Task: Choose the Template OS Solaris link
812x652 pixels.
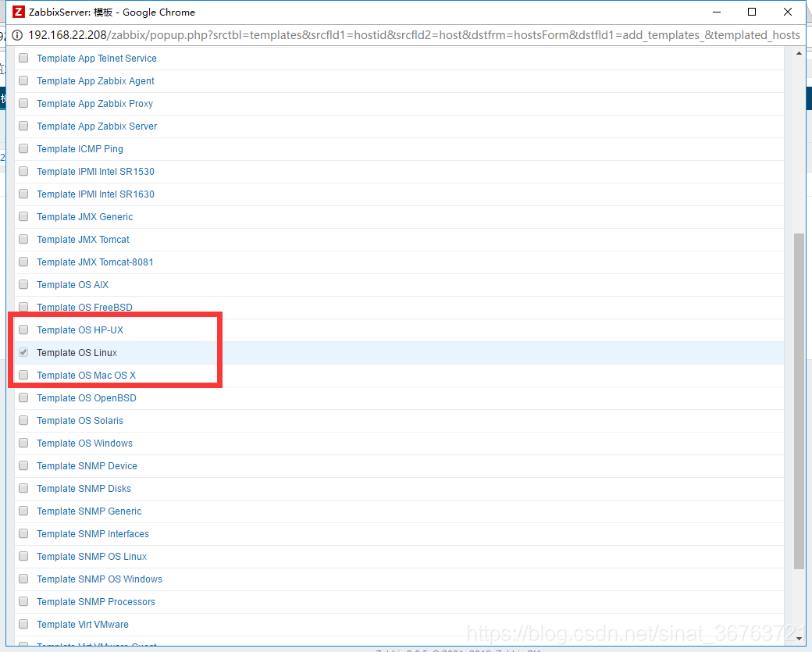Action: pos(80,421)
